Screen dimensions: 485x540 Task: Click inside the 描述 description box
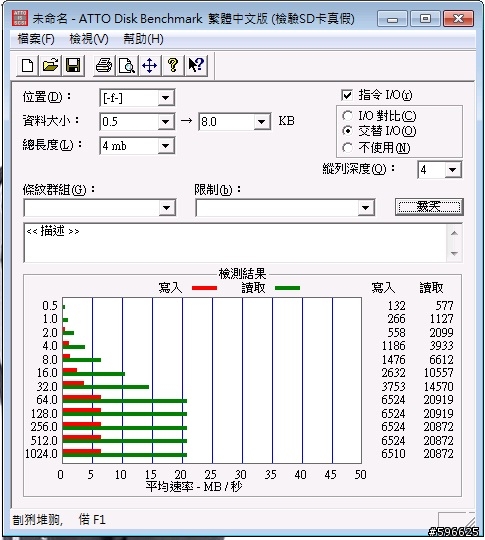click(236, 242)
